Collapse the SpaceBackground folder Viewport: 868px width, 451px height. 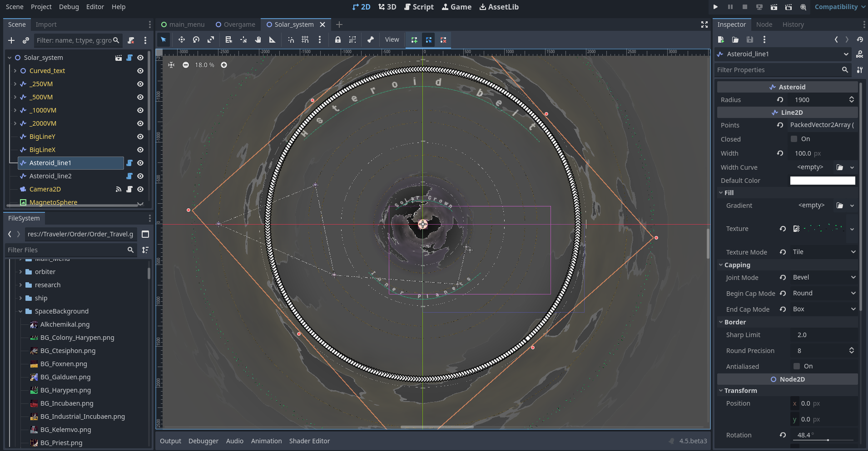[x=20, y=311]
